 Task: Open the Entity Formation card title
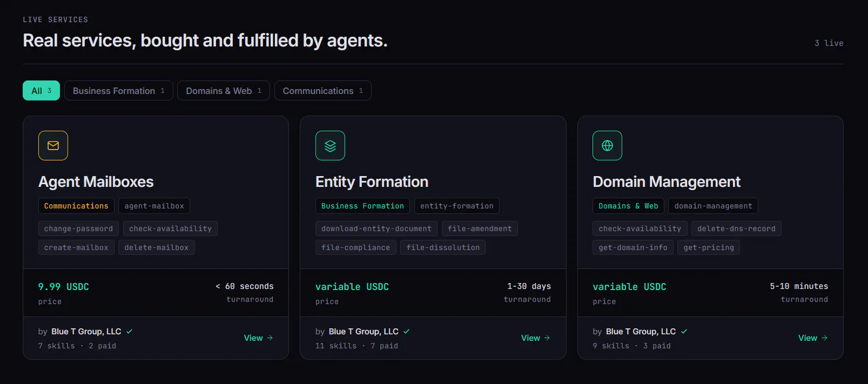click(372, 181)
